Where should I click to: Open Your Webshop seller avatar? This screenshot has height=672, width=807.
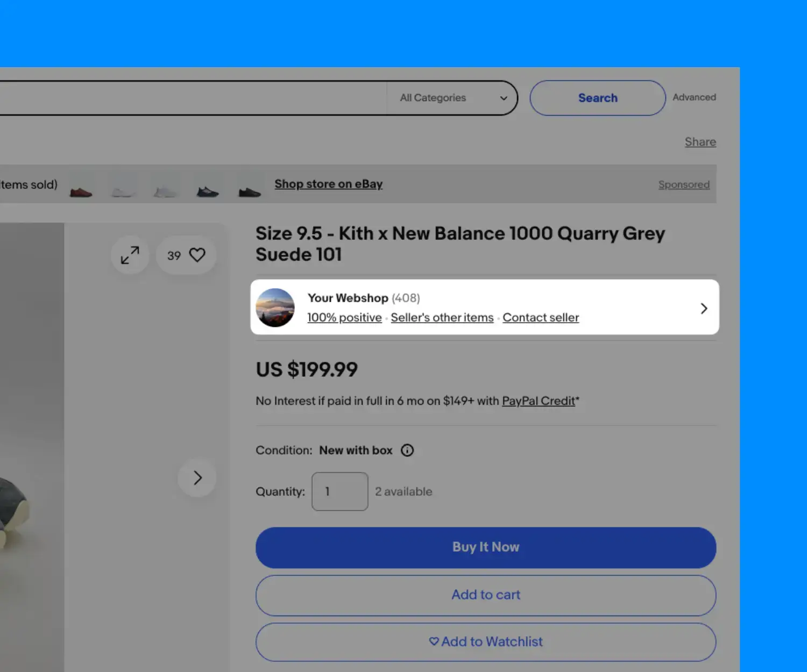pos(275,308)
